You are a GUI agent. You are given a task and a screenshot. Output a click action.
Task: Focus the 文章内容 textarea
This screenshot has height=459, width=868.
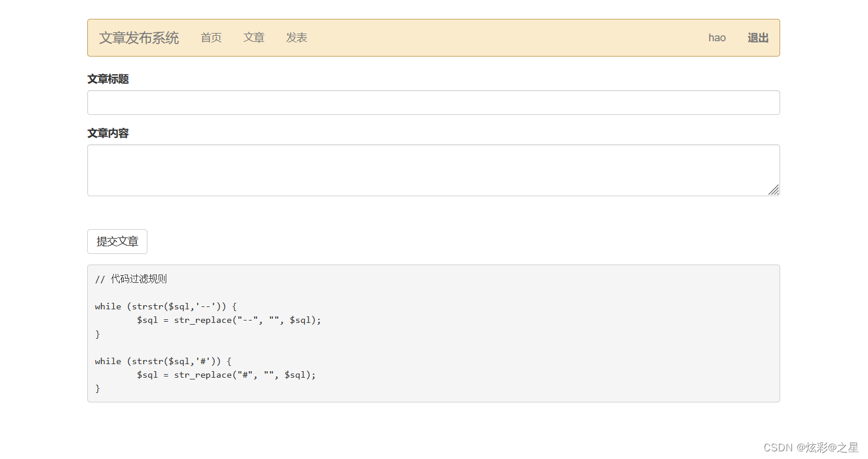click(x=433, y=170)
